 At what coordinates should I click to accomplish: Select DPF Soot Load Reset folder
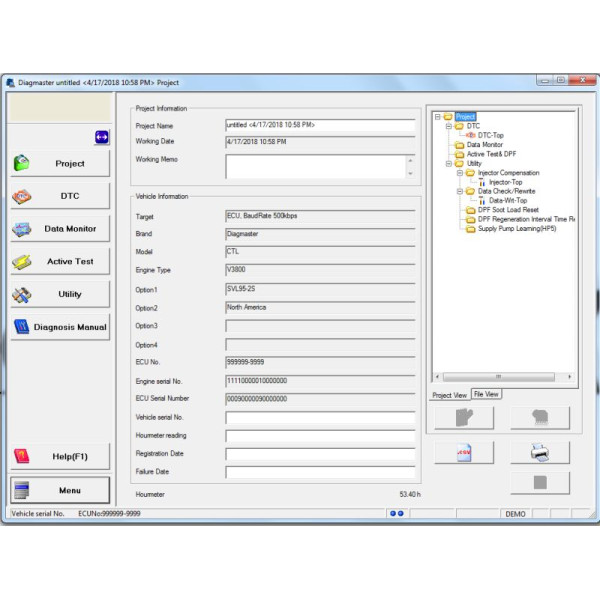point(508,210)
